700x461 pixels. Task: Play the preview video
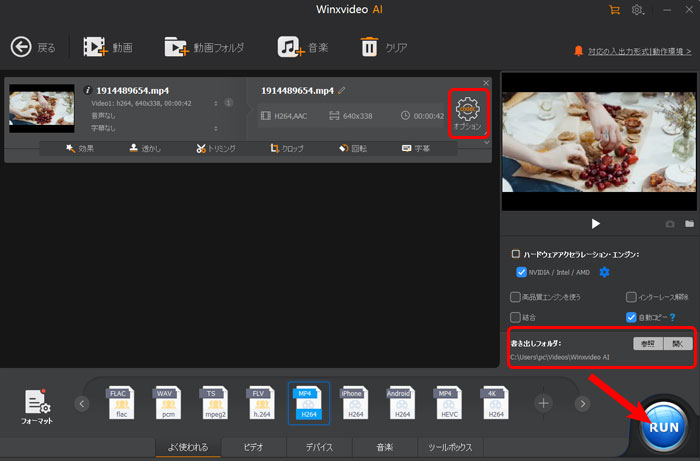(x=595, y=224)
